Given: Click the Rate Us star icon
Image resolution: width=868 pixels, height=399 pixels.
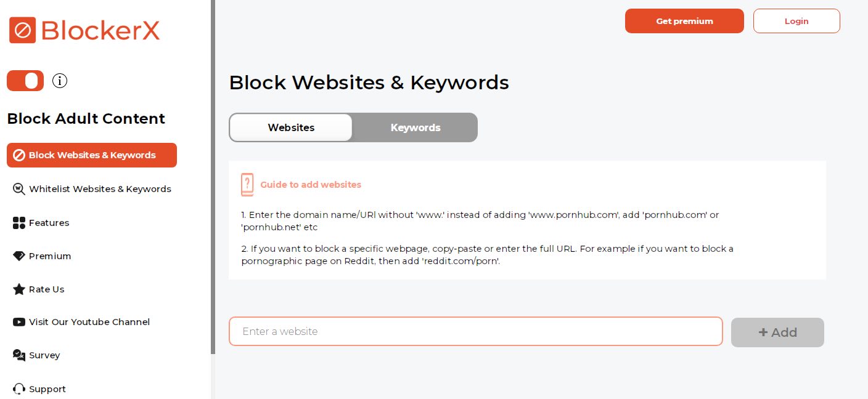Looking at the screenshot, I should click(19, 289).
